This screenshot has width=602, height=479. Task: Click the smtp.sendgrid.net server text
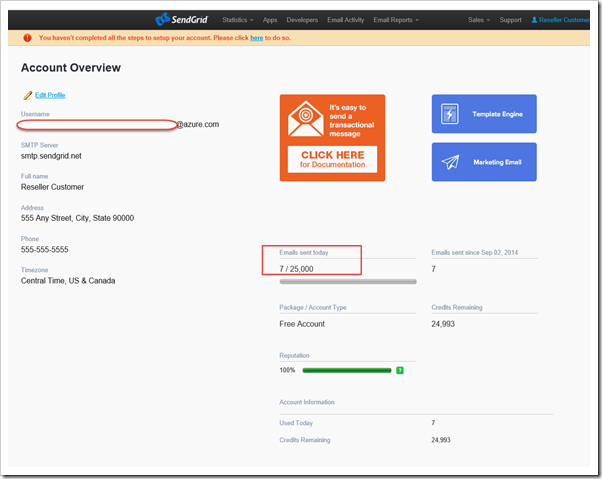point(51,156)
